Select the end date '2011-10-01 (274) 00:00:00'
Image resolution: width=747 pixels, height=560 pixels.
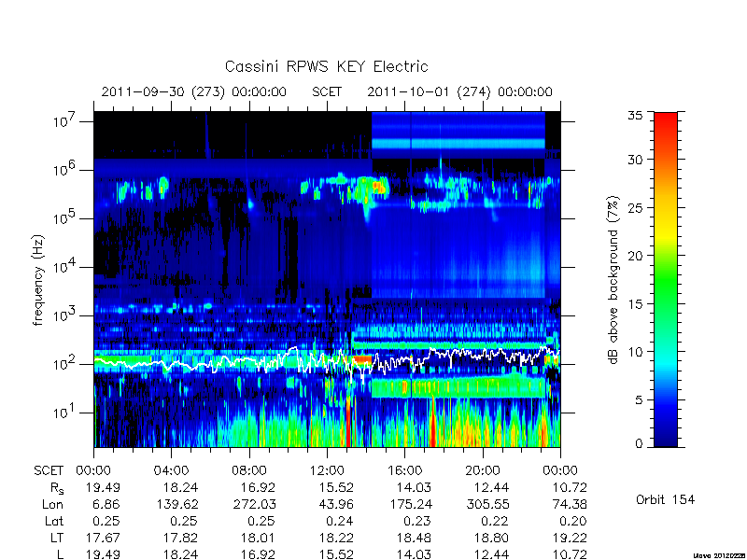[459, 91]
